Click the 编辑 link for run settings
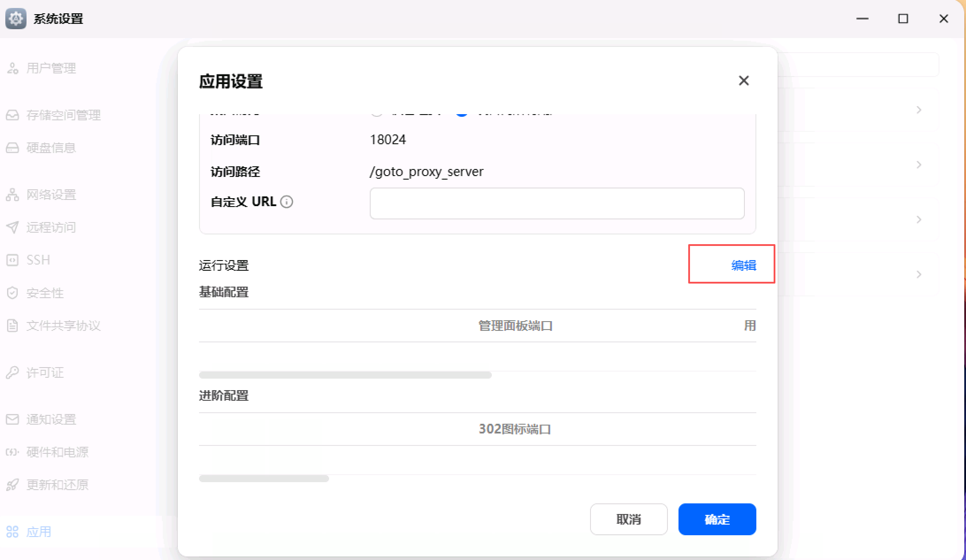The image size is (966, 560). [744, 265]
